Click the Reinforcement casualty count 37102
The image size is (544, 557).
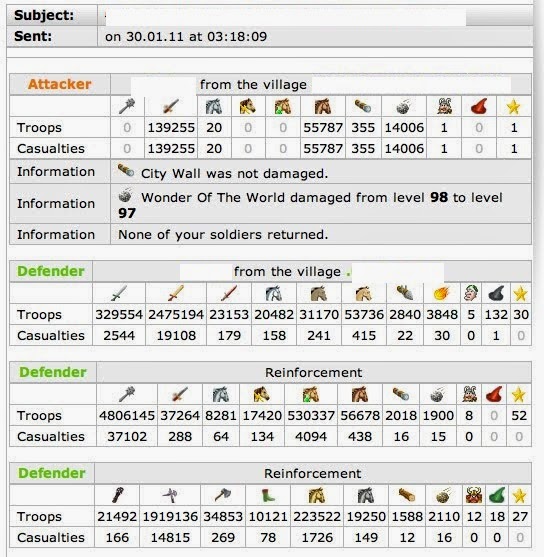coord(127,437)
